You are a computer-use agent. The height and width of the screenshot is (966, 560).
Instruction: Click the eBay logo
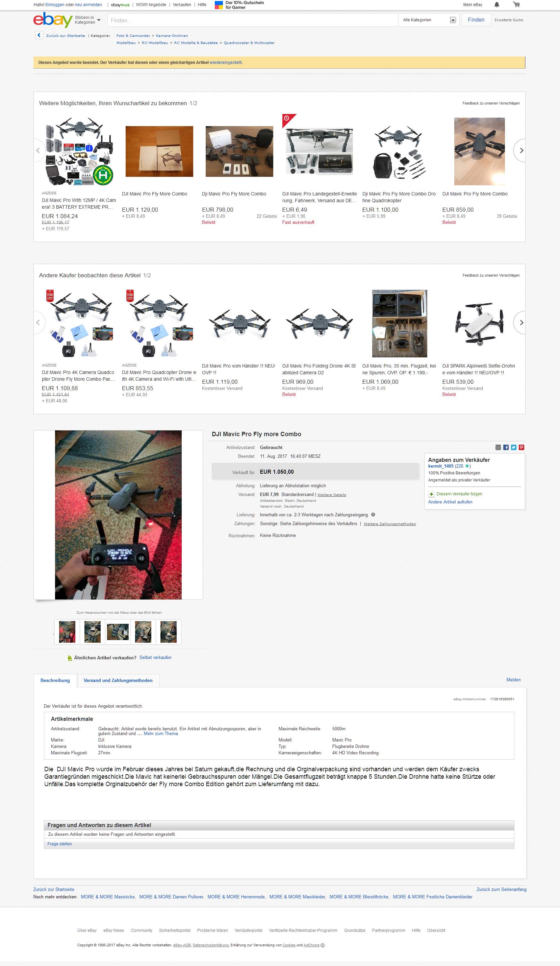53,20
